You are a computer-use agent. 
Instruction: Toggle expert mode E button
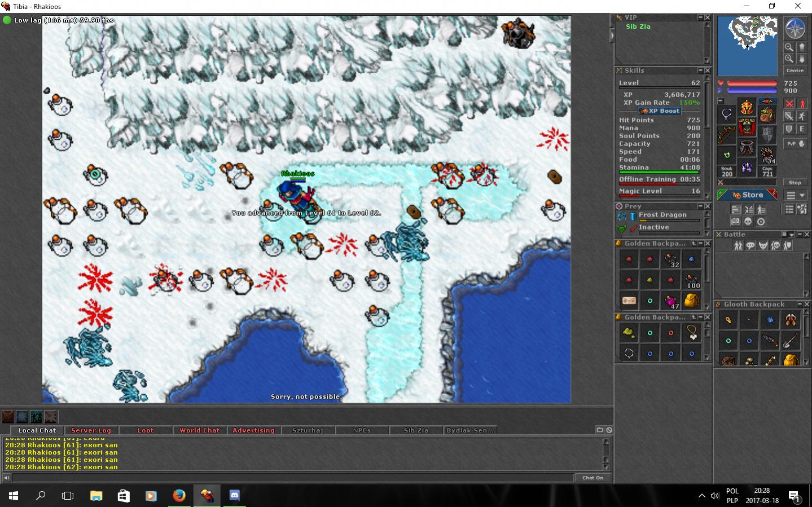click(x=801, y=130)
